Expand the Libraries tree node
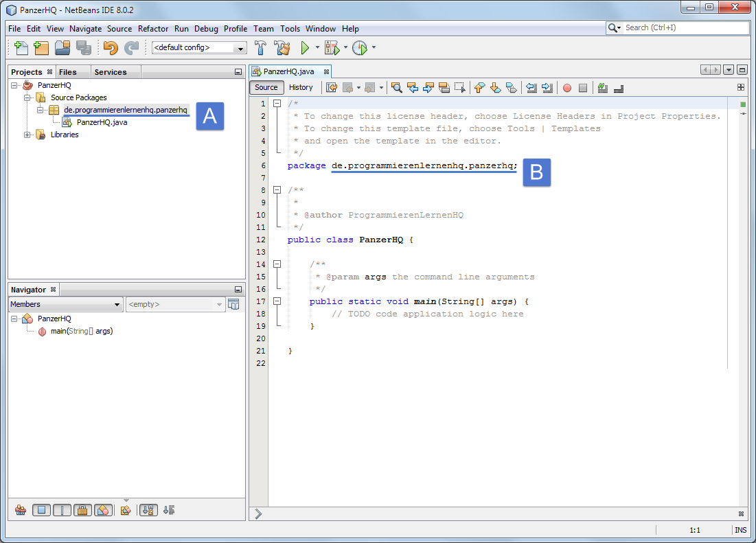Viewport: 756px width, 543px height. click(27, 135)
